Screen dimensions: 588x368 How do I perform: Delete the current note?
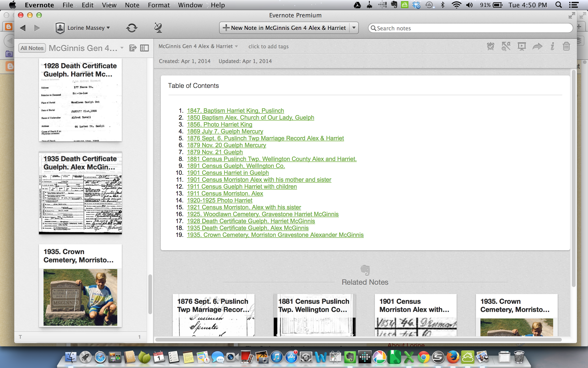pyautogui.click(x=566, y=46)
